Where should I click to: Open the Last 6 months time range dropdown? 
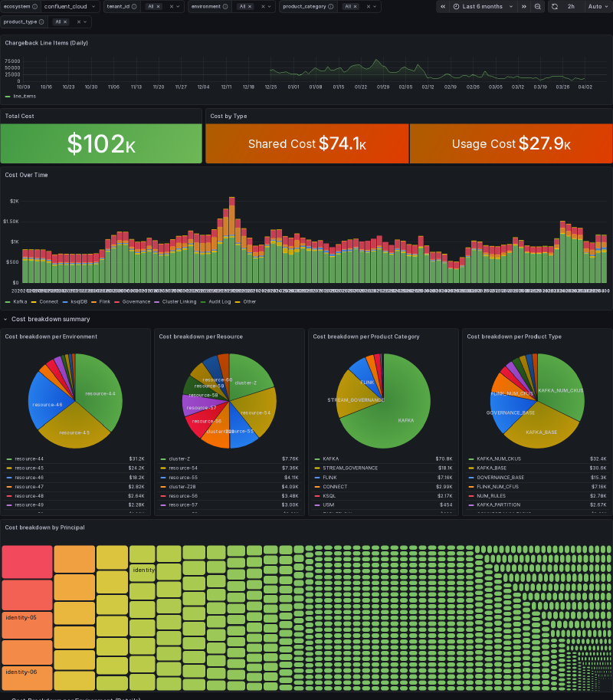tap(483, 7)
